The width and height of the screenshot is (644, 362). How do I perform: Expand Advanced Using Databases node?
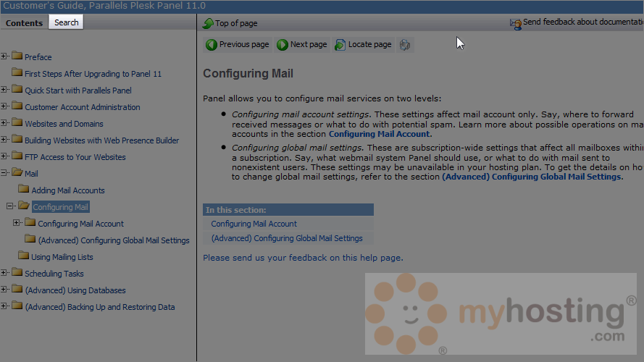[4, 289]
